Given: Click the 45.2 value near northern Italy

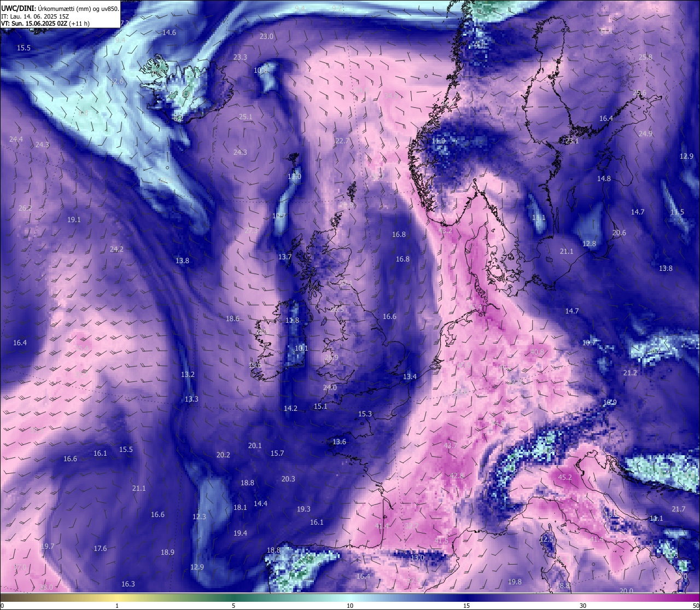Looking at the screenshot, I should click(564, 478).
